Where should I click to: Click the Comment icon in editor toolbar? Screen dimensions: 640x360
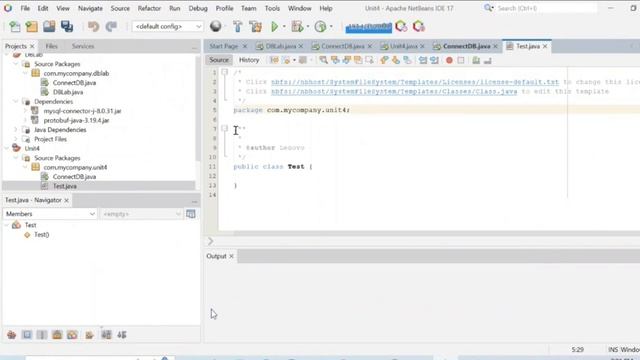point(476,60)
